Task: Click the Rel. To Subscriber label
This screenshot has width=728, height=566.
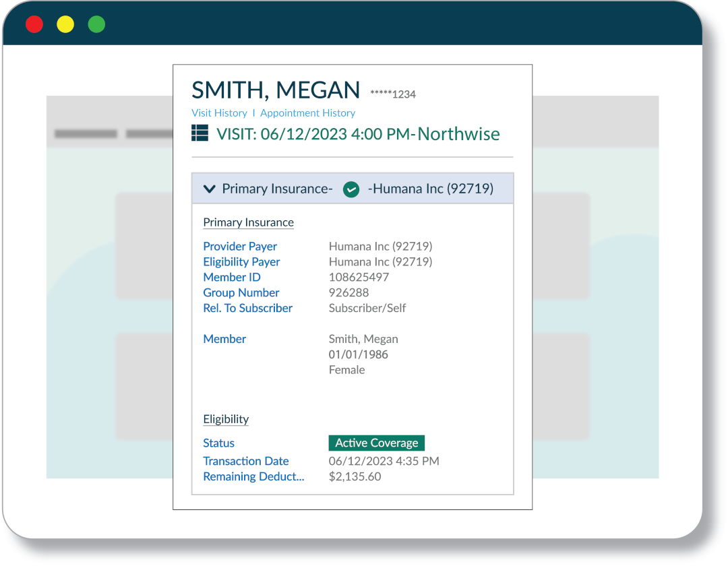Action: tap(247, 309)
